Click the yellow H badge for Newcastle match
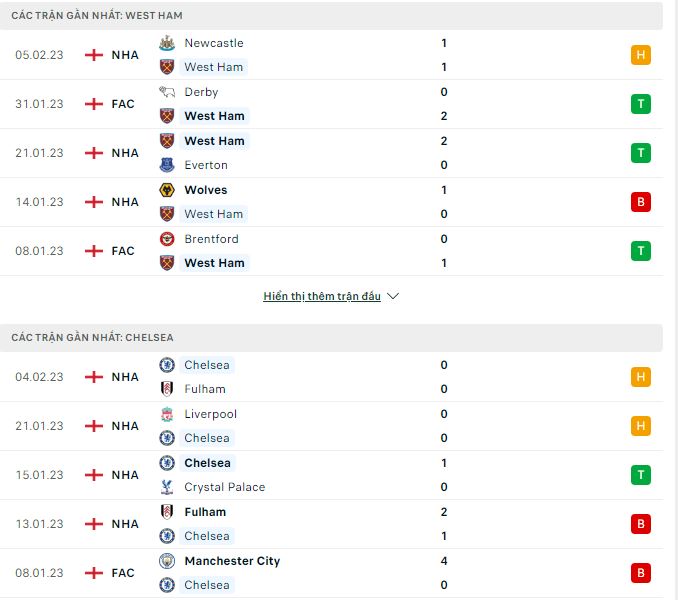The width and height of the screenshot is (678, 600). [x=641, y=55]
